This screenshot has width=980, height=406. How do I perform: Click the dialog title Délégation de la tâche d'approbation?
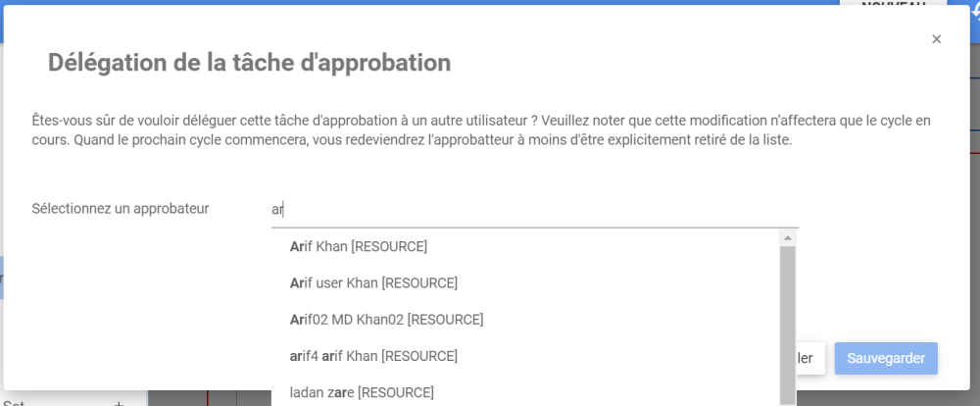249,63
